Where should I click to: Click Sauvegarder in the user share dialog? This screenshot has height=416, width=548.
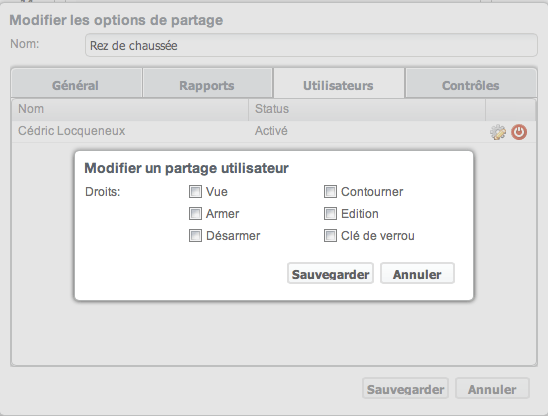click(330, 273)
